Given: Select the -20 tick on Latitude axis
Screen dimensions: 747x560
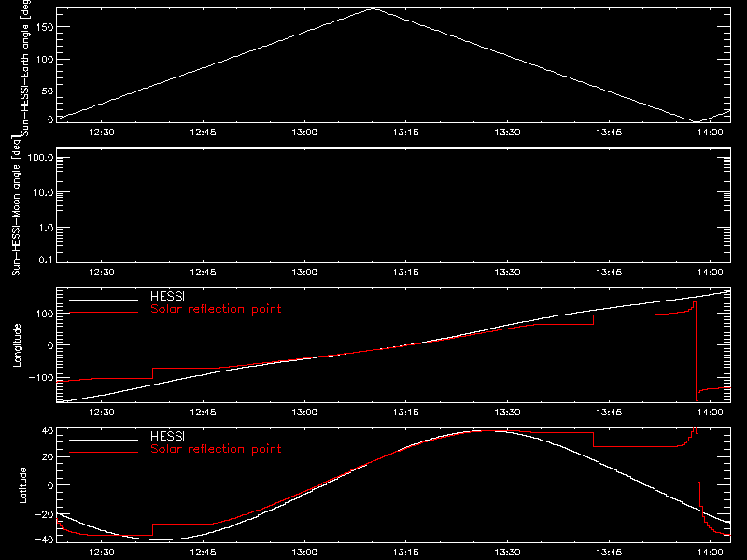Looking at the screenshot, I should 44,515.
